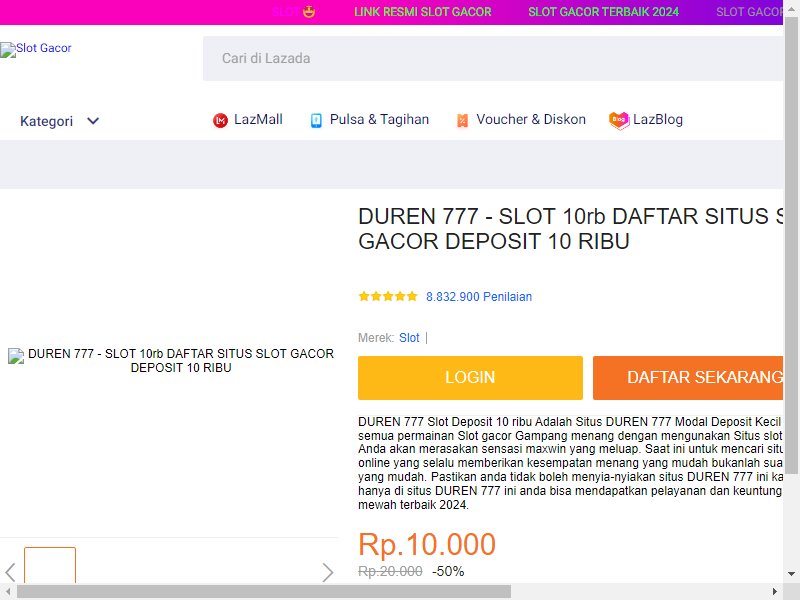Open the LazMall menu link
Image resolution: width=800 pixels, height=600 pixels.
point(258,119)
